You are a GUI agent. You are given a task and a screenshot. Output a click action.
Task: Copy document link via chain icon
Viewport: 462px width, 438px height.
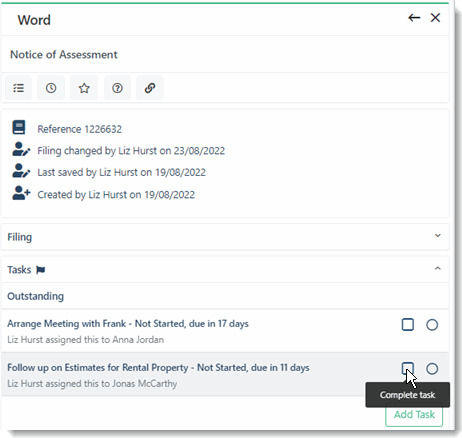pos(150,88)
